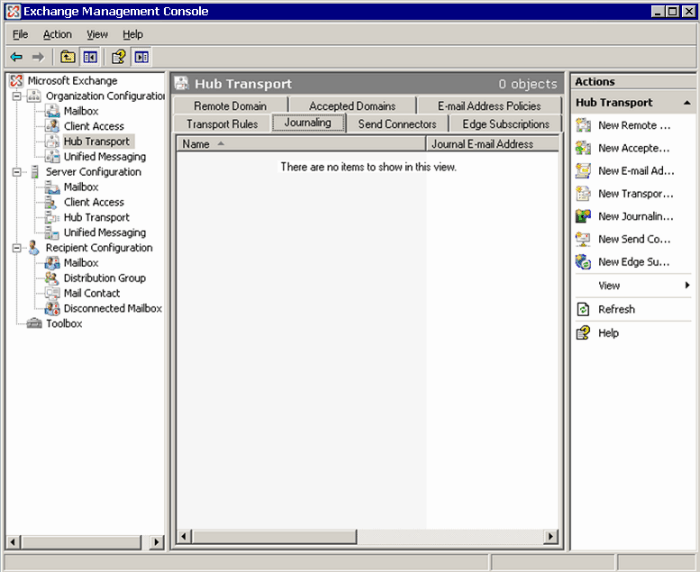Click the Back arrow toolbar icon
This screenshot has width=700, height=572.
pyautogui.click(x=17, y=57)
